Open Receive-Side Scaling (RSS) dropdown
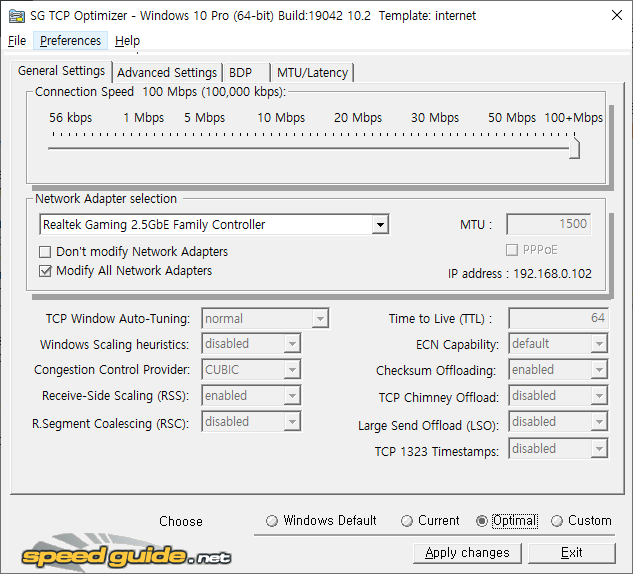Viewport: 633px width, 574px height. click(291, 396)
